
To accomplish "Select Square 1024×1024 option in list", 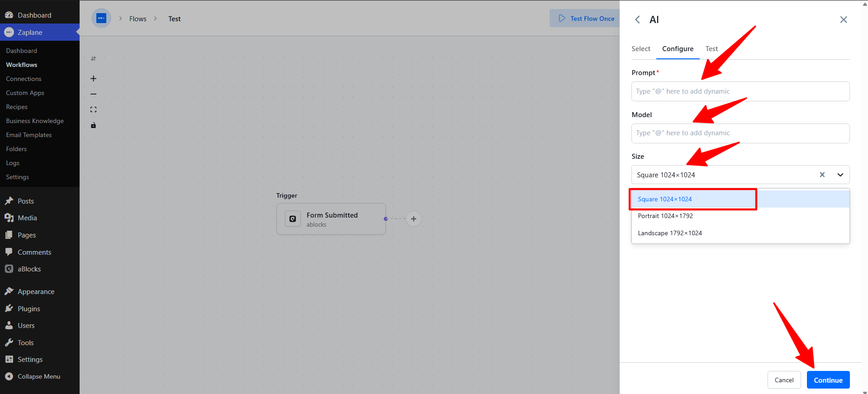I will click(x=740, y=199).
